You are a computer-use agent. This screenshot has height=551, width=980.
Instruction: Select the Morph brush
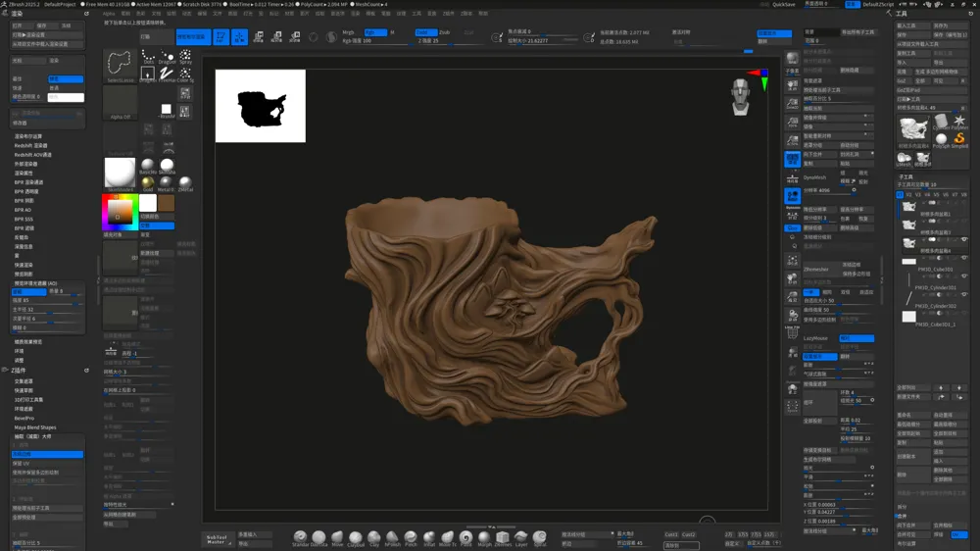pos(484,537)
